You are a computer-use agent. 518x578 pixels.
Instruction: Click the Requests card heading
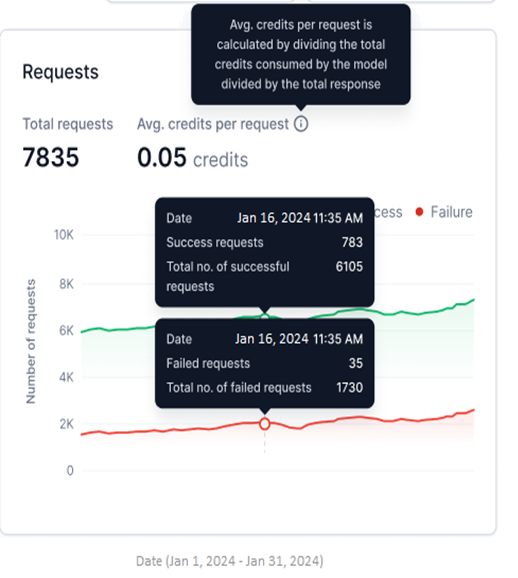pyautogui.click(x=60, y=72)
